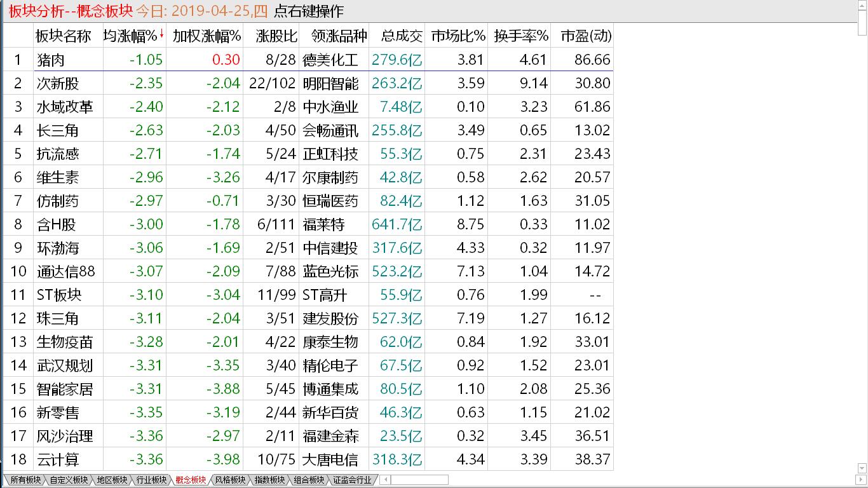The width and height of the screenshot is (868, 488).
Task: Click the vertical scrollbar track
Action: point(862,248)
